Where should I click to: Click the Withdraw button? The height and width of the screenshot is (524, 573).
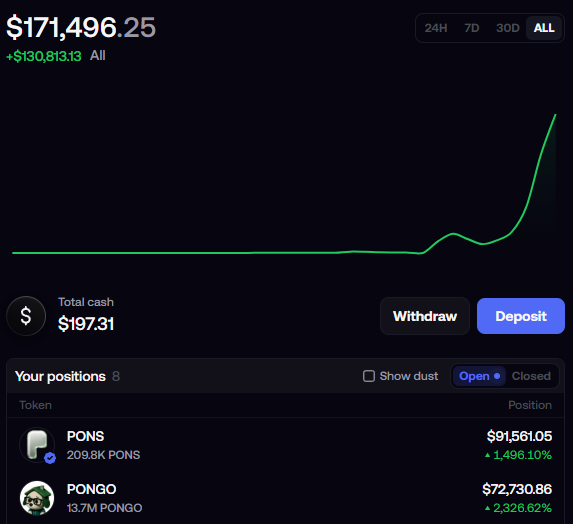[x=425, y=316]
